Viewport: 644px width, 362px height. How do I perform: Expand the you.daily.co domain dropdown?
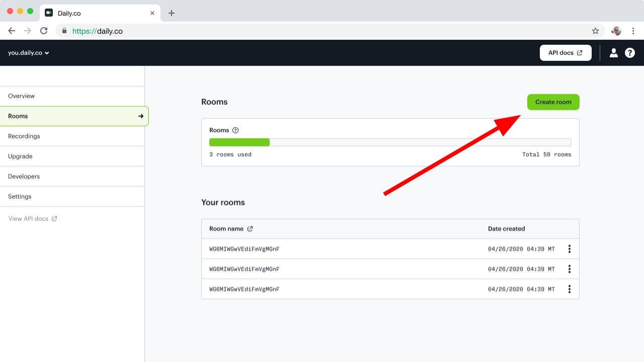pyautogui.click(x=28, y=53)
